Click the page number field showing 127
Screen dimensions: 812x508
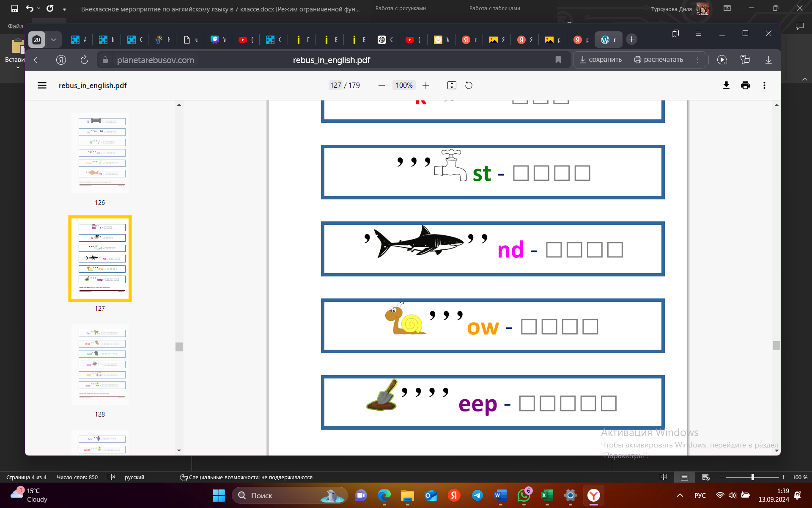pyautogui.click(x=335, y=86)
